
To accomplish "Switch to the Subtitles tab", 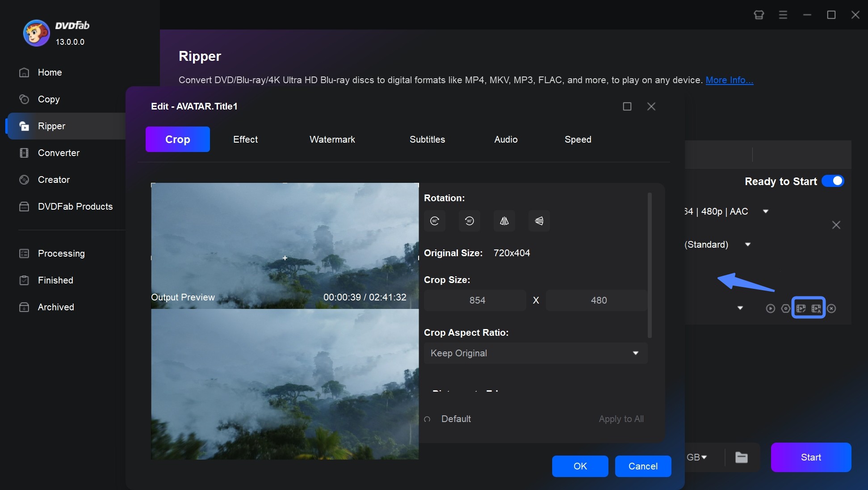I will (x=428, y=139).
